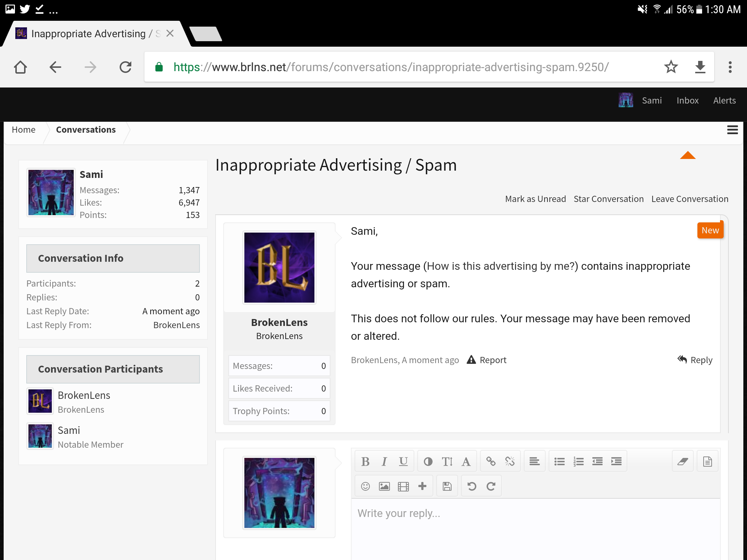Image resolution: width=747 pixels, height=560 pixels.
Task: Jump up with orange arrow indicator
Action: tap(688, 155)
